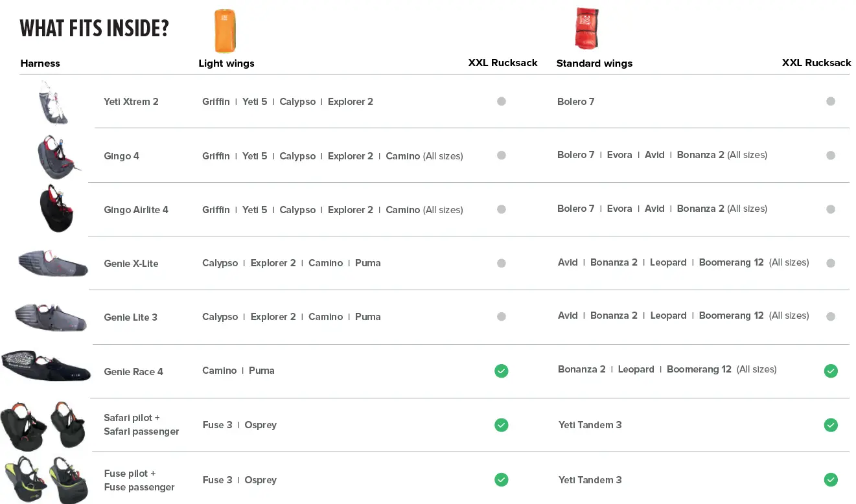This screenshot has height=504, width=856.
Task: Open the Genie Race 4 harness image
Action: (x=46, y=365)
